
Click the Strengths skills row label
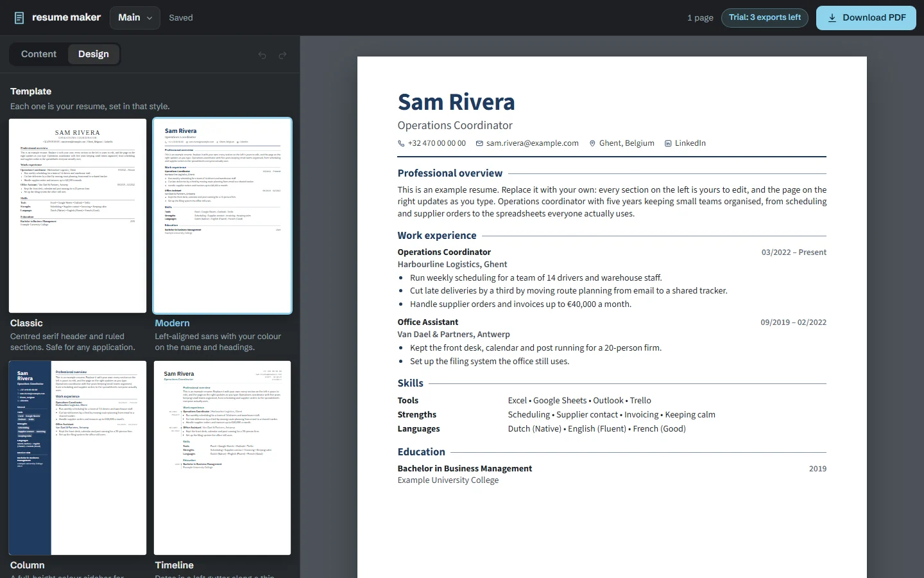417,415
